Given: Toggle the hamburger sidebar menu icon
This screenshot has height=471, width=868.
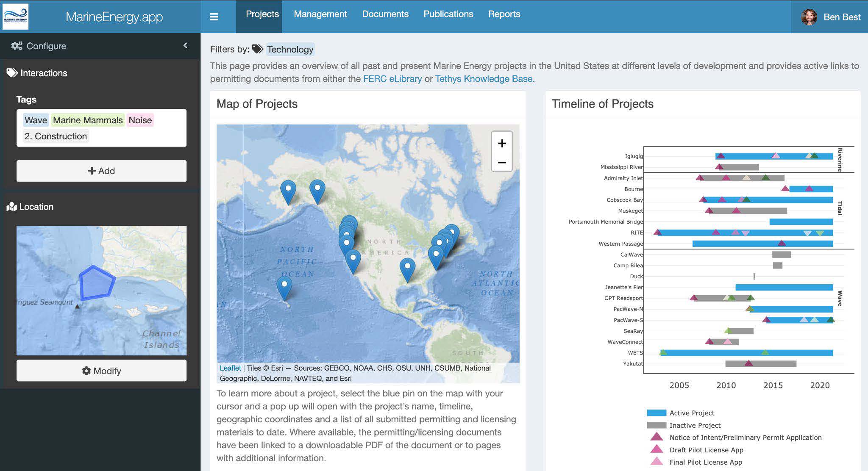Looking at the screenshot, I should pyautogui.click(x=214, y=17).
